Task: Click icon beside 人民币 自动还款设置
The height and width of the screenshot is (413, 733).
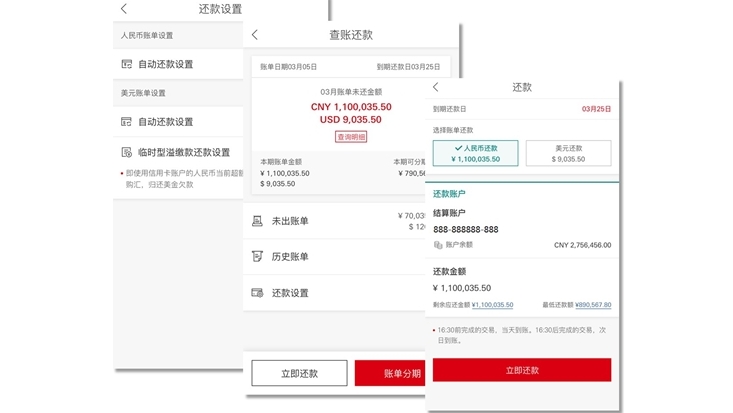Action: (126, 64)
